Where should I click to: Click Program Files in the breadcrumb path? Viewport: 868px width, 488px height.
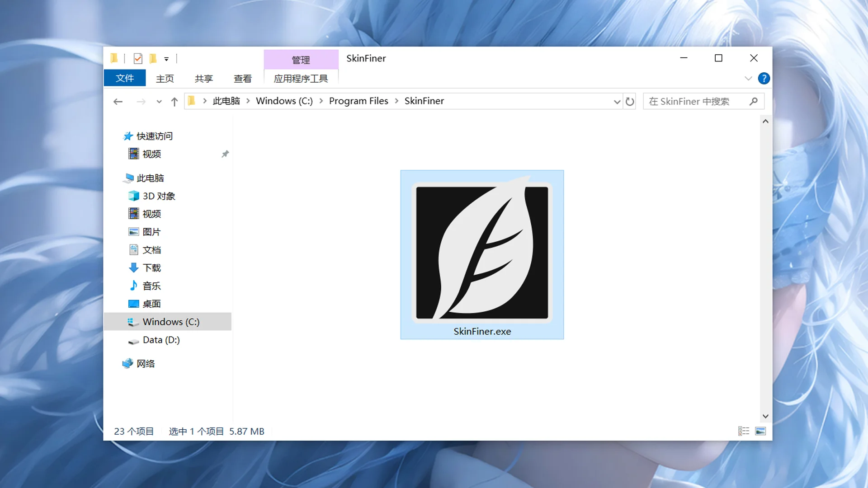click(358, 101)
